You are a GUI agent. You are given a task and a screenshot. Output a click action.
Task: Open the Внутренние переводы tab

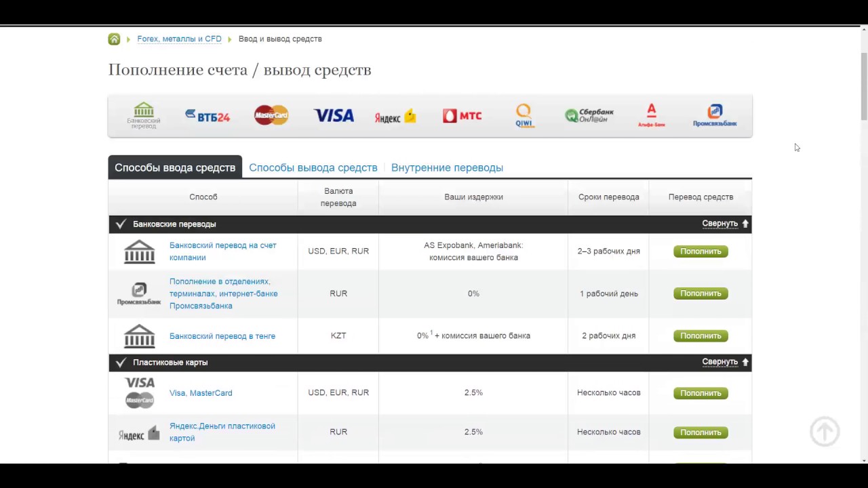click(x=447, y=167)
